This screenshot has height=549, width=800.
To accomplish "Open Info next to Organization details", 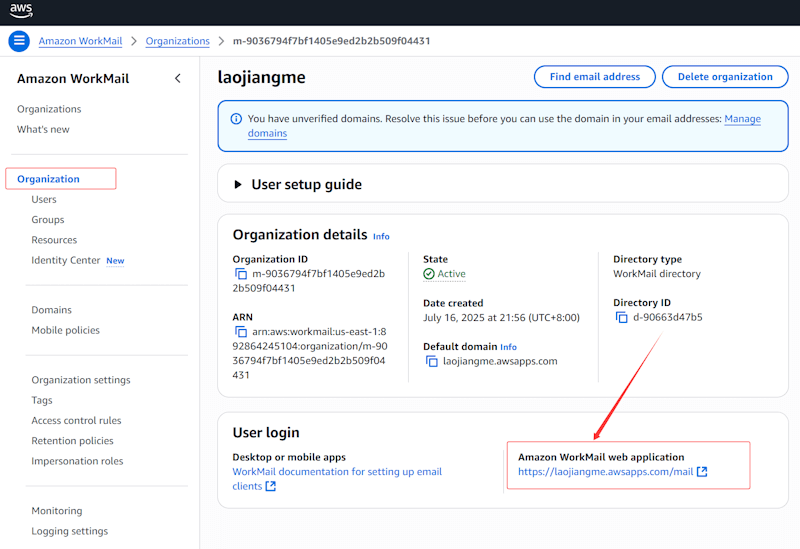I will (381, 236).
